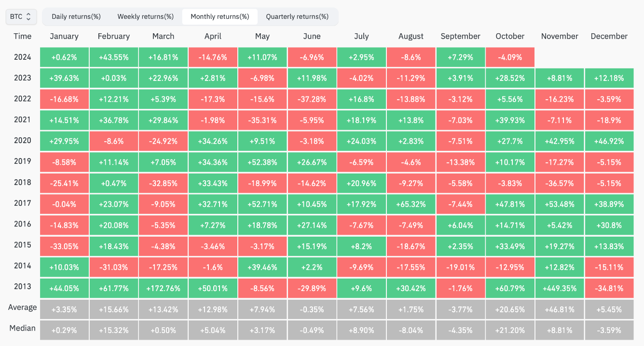Click the -4.09% October 2024 cell
Viewport: 644px width, 346px height.
510,57
